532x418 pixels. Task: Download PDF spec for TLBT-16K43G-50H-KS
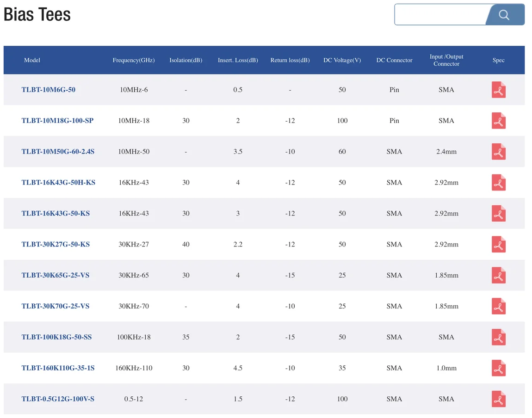tap(498, 183)
